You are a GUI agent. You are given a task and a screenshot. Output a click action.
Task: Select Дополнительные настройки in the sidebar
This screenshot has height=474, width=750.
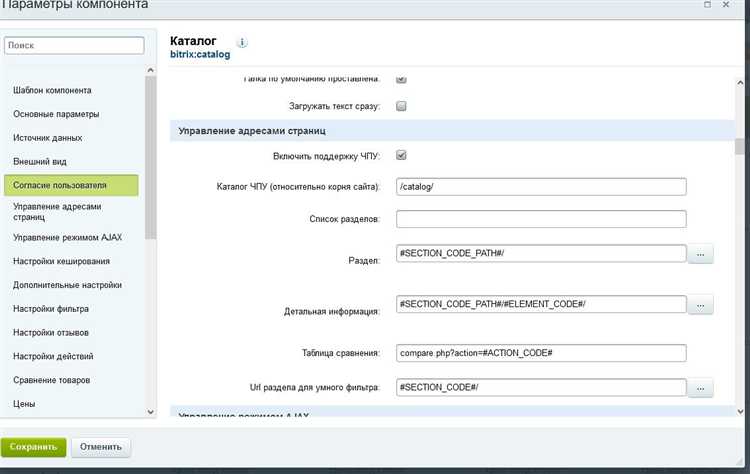(67, 285)
